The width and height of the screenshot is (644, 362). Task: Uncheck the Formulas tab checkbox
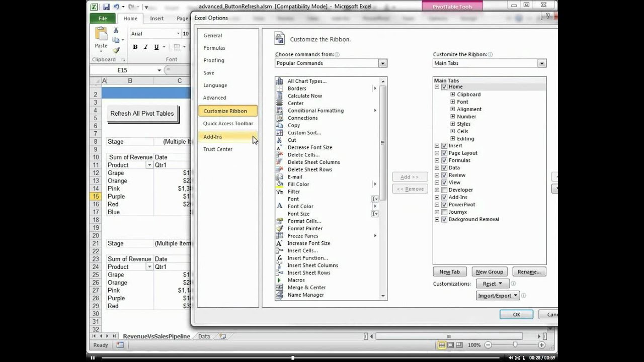tap(444, 160)
